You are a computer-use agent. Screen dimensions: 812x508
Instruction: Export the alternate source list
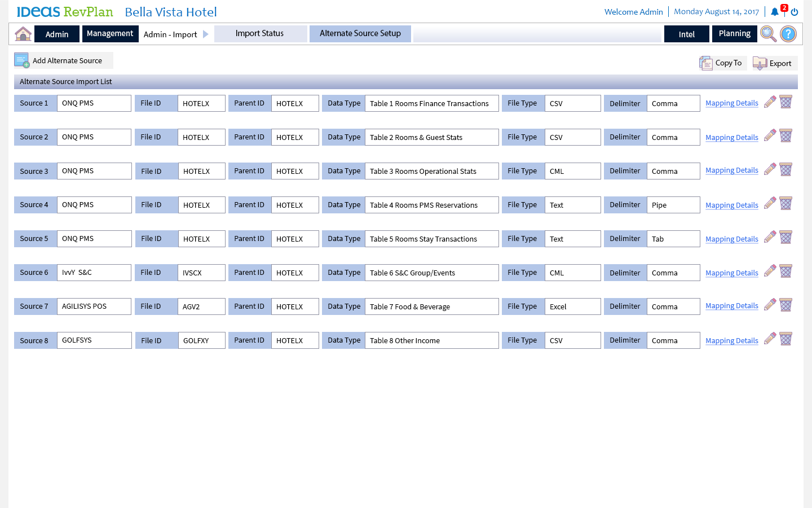click(x=774, y=63)
